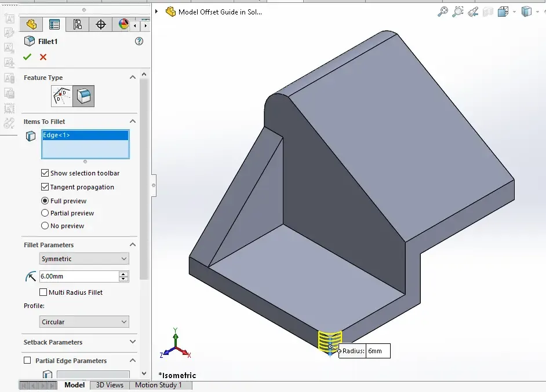
Task: Select the FilletXpert feature type icon
Action: 61,96
